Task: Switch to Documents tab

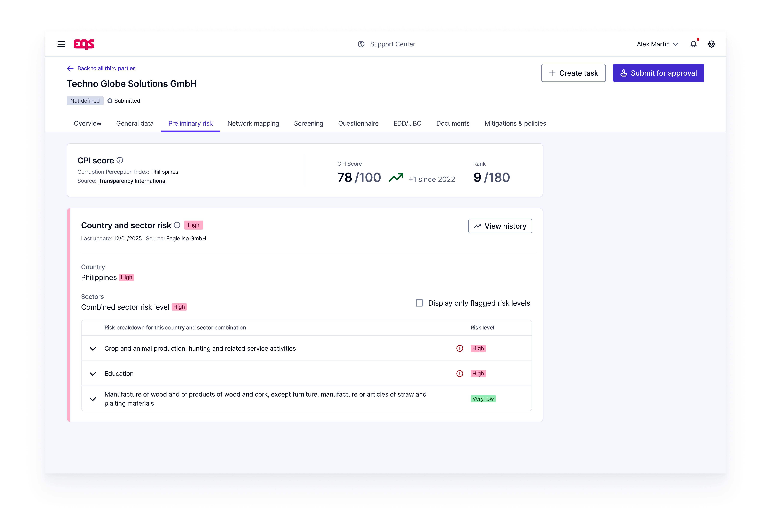Action: [453, 123]
